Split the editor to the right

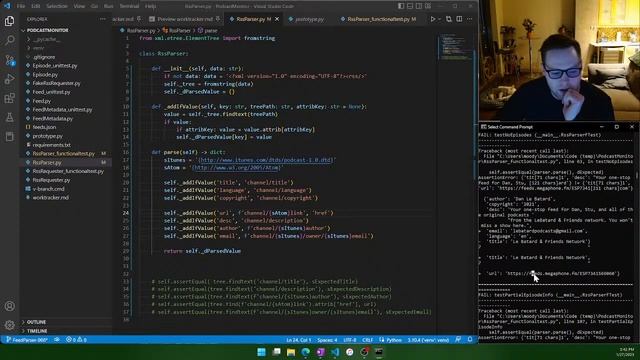[x=459, y=19]
